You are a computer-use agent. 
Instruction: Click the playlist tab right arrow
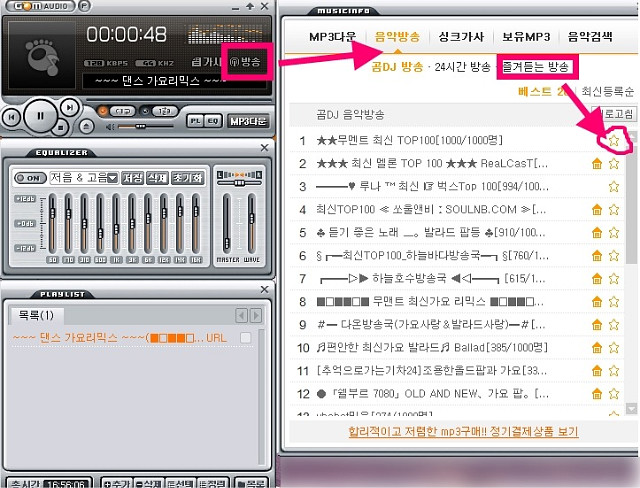click(x=256, y=315)
